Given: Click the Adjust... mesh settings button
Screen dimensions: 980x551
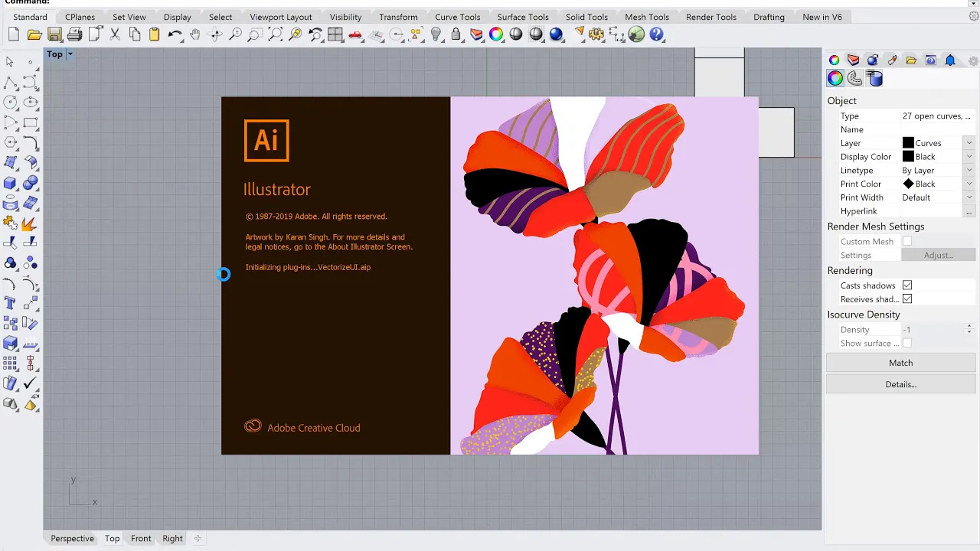Looking at the screenshot, I should [939, 255].
